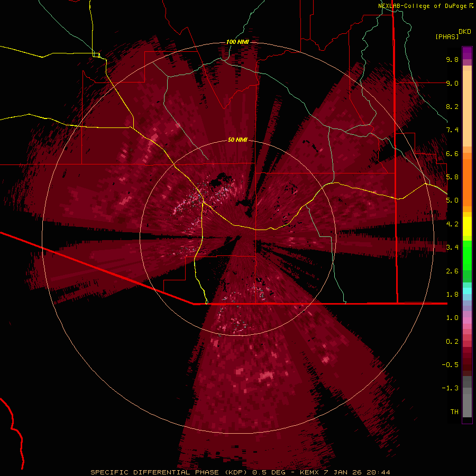Select the "4.2" color scale value
Screen dimensions: 476x476
pos(452,224)
